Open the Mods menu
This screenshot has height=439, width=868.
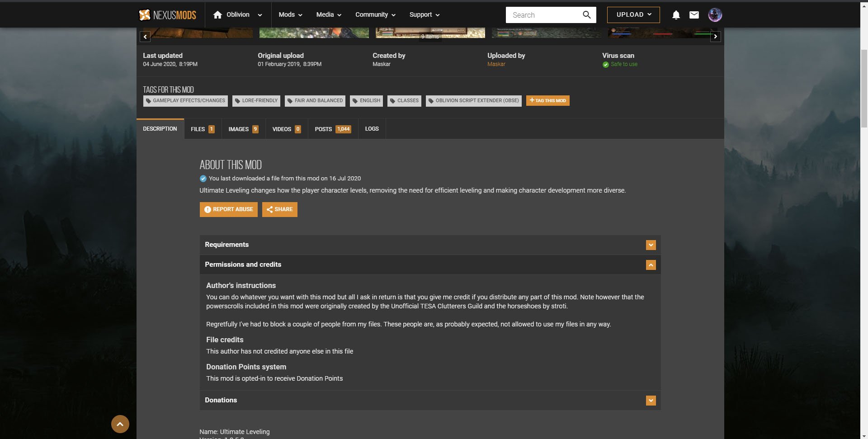coord(290,15)
